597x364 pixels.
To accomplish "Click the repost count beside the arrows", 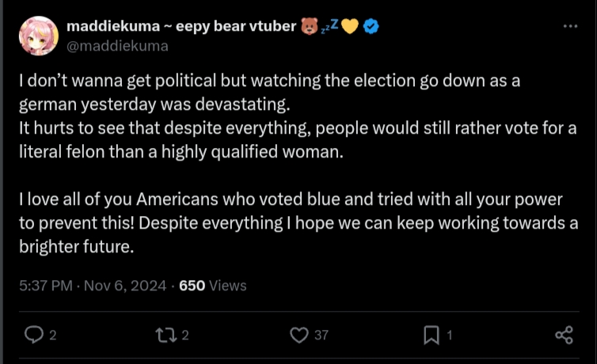I will [185, 336].
